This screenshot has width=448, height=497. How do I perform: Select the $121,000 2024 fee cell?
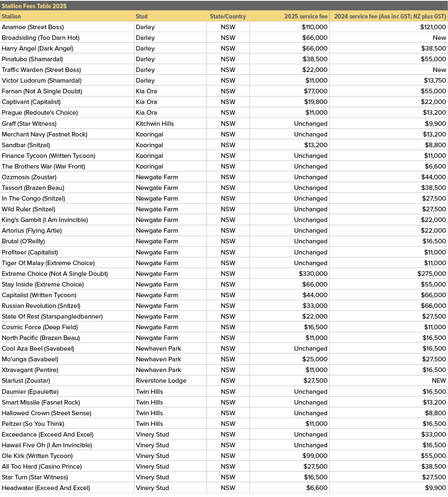(433, 27)
